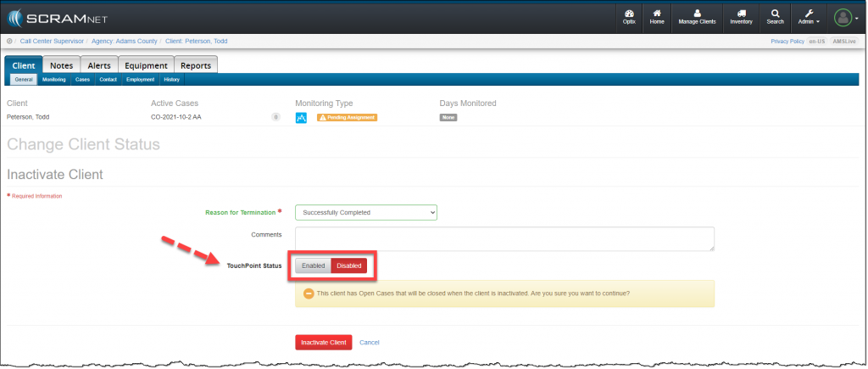Viewport: 868px width, 369px height.
Task: Click the help icon in breadcrumb
Action: point(9,41)
